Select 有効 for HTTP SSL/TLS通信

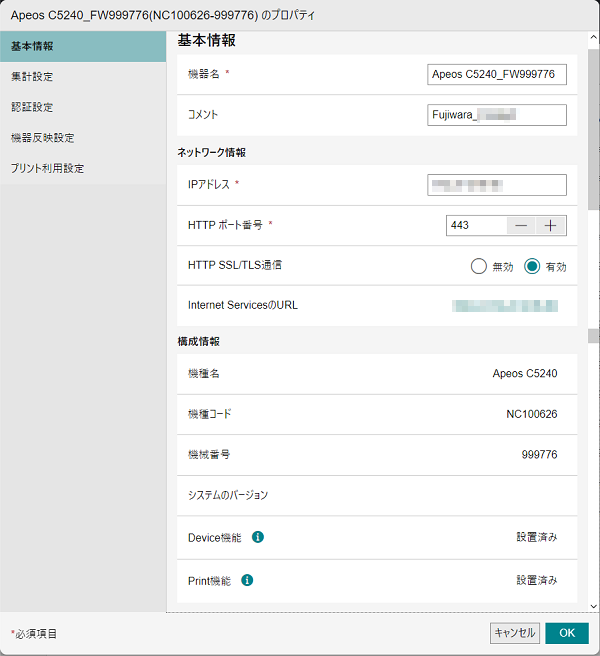[x=532, y=266]
